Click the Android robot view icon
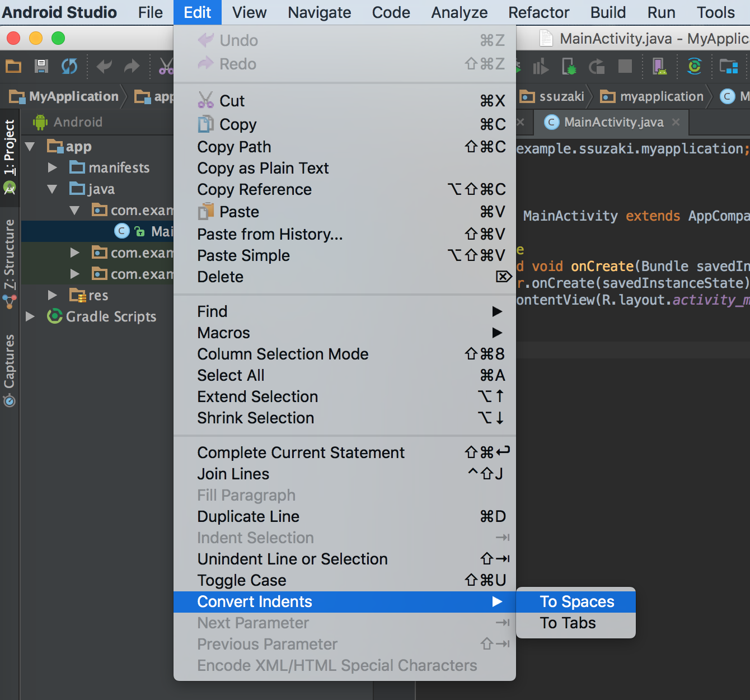The height and width of the screenshot is (700, 750). coord(40,122)
